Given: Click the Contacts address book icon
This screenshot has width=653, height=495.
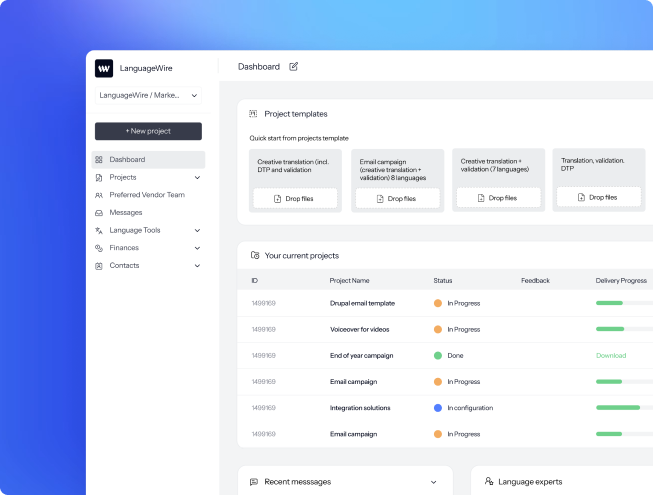Looking at the screenshot, I should pos(99,266).
